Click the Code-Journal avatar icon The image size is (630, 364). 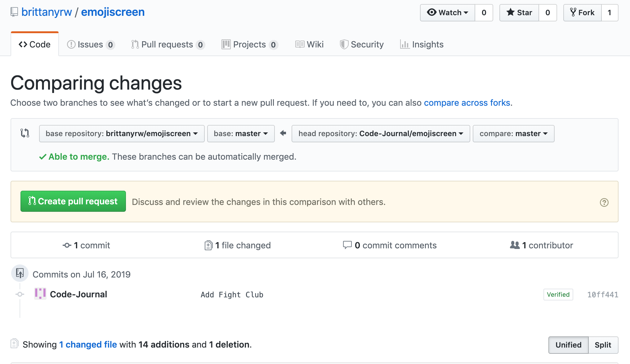[40, 294]
